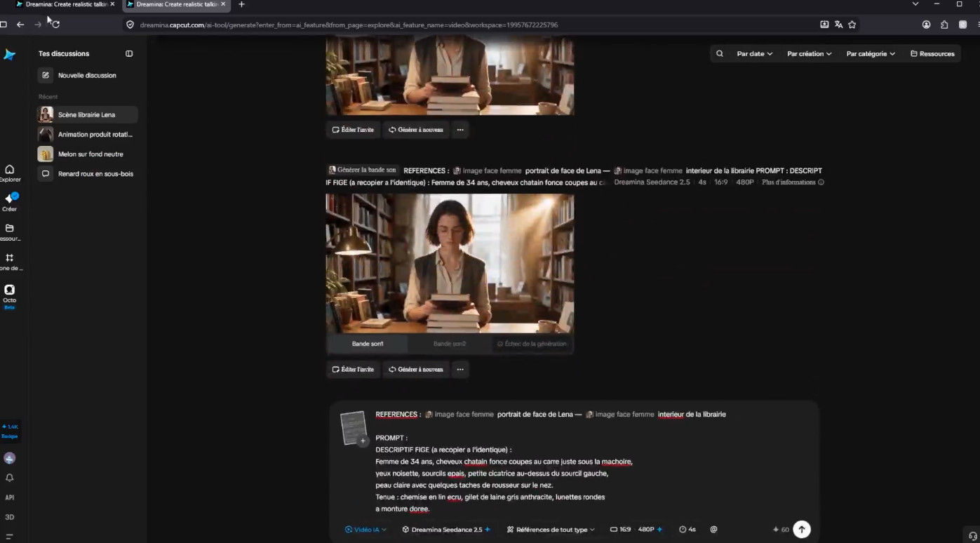
Task: Select the Créer sidebar icon
Action: pyautogui.click(x=10, y=202)
